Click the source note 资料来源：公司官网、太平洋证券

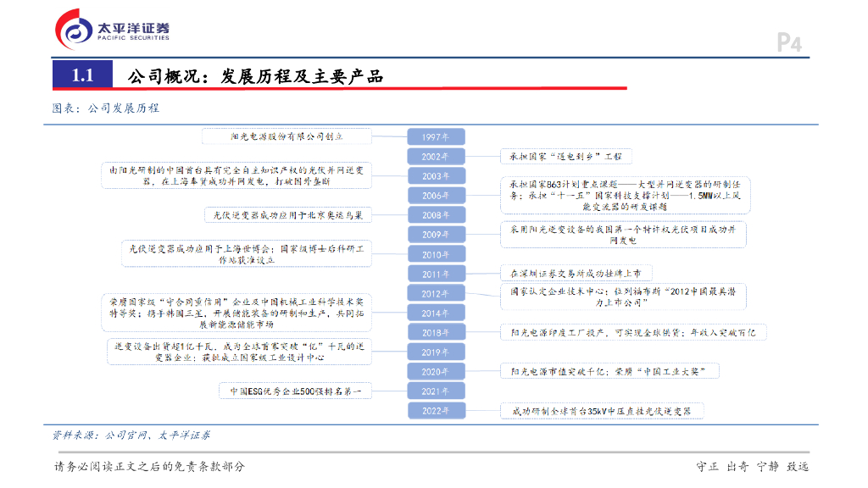coord(131,435)
